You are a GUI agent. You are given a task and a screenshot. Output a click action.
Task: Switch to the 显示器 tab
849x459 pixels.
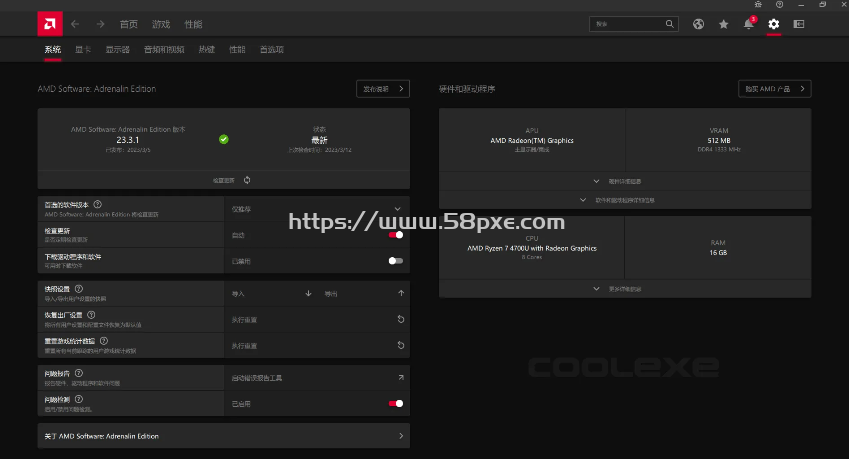click(117, 49)
